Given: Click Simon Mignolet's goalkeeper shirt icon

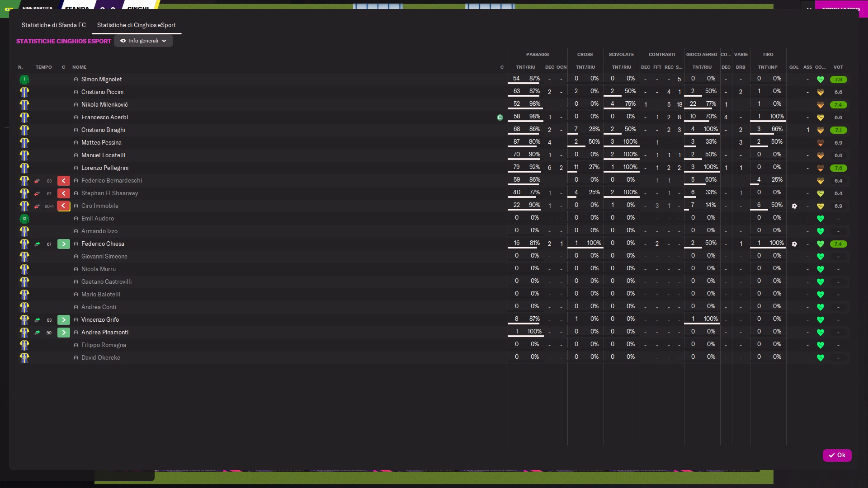Looking at the screenshot, I should tap(24, 80).
